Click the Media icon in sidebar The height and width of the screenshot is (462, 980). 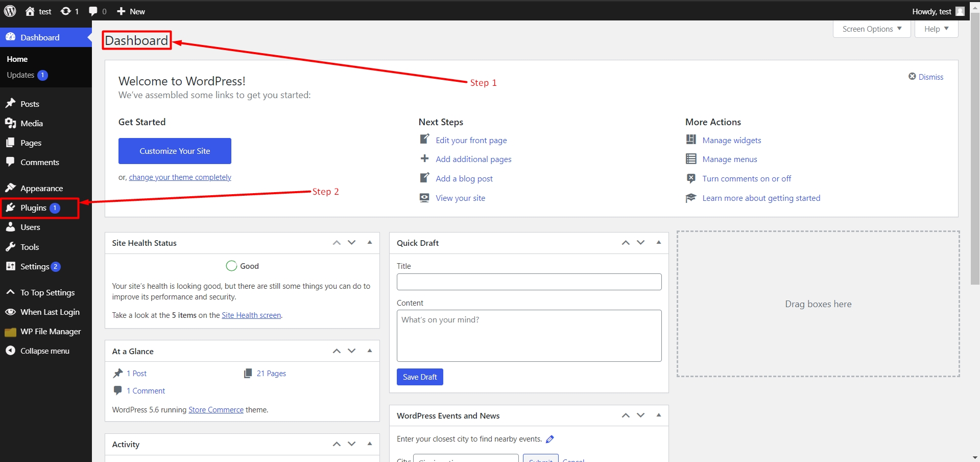(x=10, y=123)
